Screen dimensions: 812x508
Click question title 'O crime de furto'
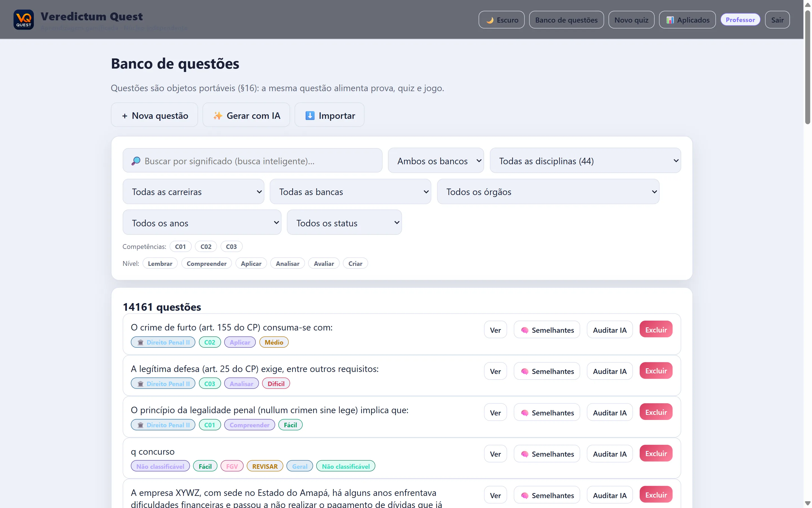(x=231, y=327)
